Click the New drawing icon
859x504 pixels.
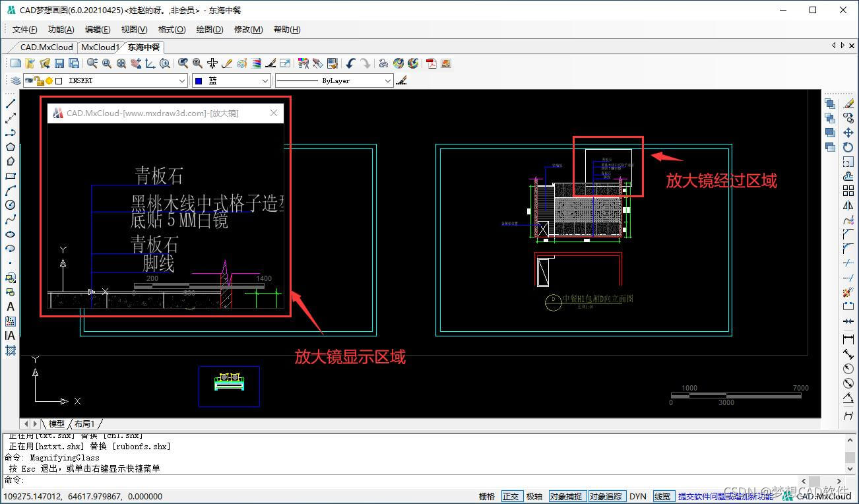(16, 63)
